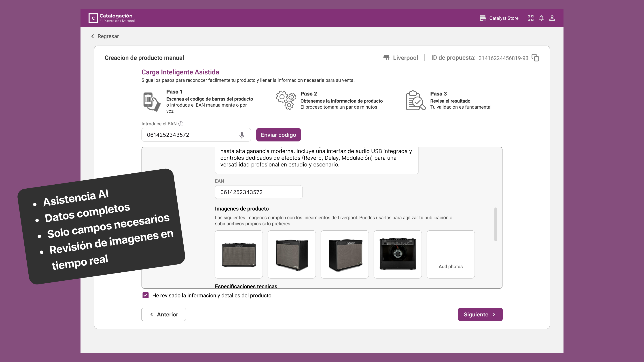The width and height of the screenshot is (644, 362).
Task: Click 'Creacion de producto manual' title
Action: (x=144, y=58)
